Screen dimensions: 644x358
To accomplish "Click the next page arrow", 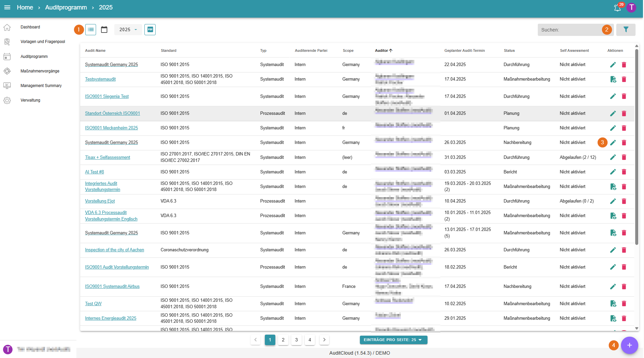I will click(324, 340).
